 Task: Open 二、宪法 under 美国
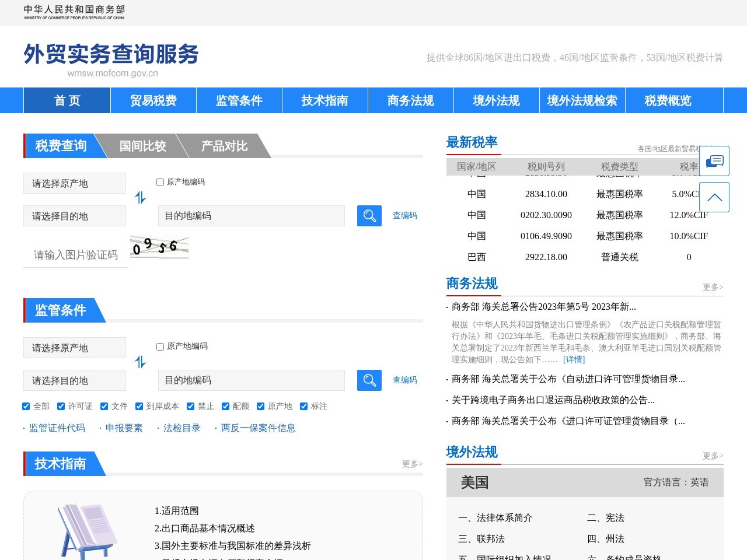tap(606, 518)
